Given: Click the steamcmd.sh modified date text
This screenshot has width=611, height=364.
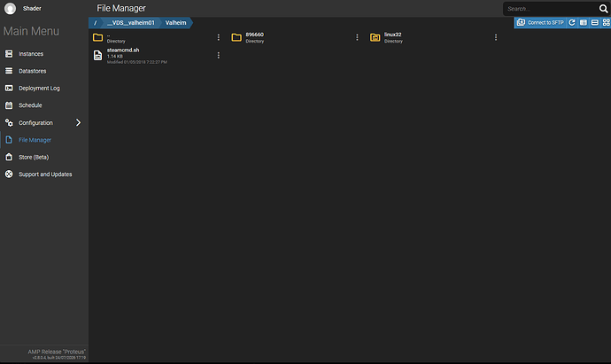Looking at the screenshot, I should [136, 62].
